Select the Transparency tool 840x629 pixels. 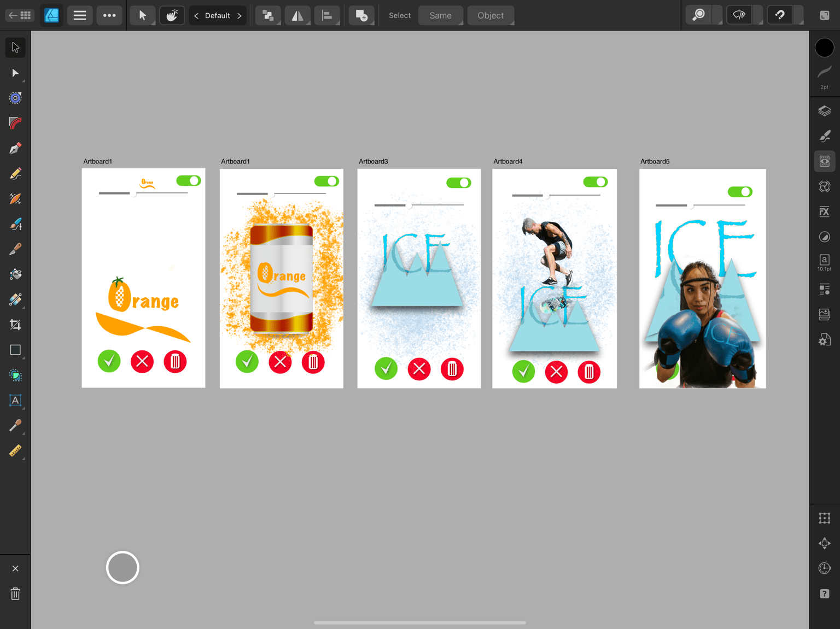[x=15, y=299]
